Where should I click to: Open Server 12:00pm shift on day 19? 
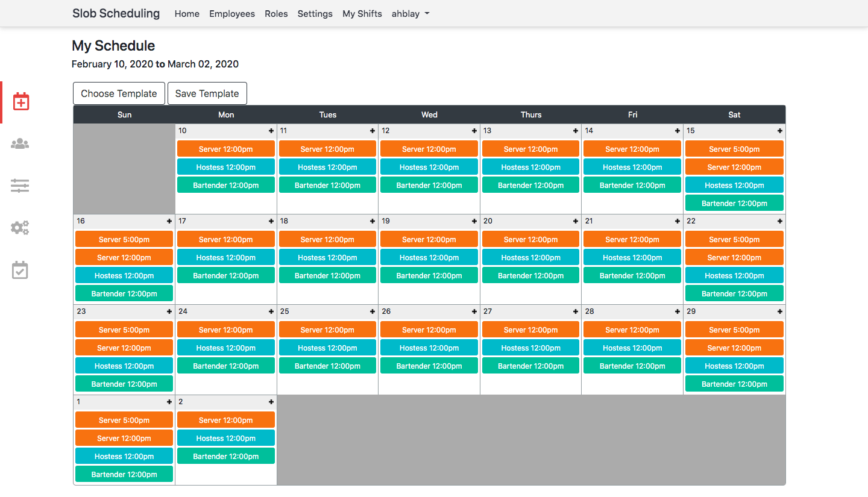click(x=429, y=239)
